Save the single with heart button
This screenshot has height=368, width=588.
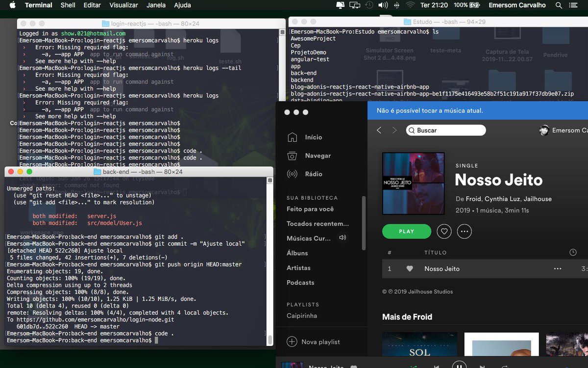(x=444, y=232)
